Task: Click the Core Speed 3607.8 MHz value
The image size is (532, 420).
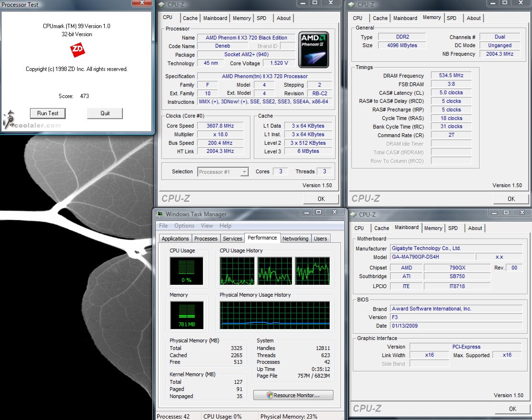Action: [220, 126]
